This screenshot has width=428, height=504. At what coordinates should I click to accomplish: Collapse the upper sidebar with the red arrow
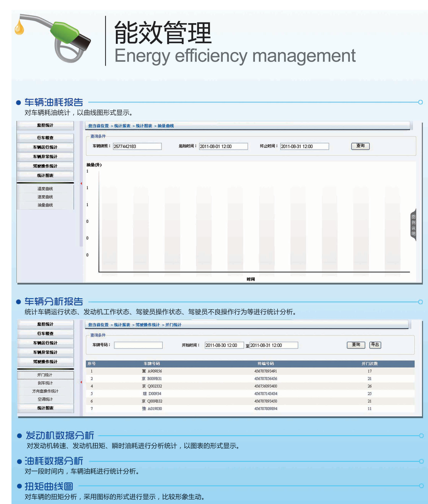click(x=81, y=183)
